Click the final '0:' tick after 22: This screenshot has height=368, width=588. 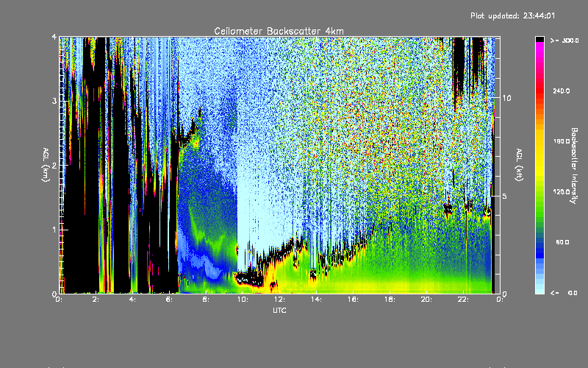pos(500,300)
